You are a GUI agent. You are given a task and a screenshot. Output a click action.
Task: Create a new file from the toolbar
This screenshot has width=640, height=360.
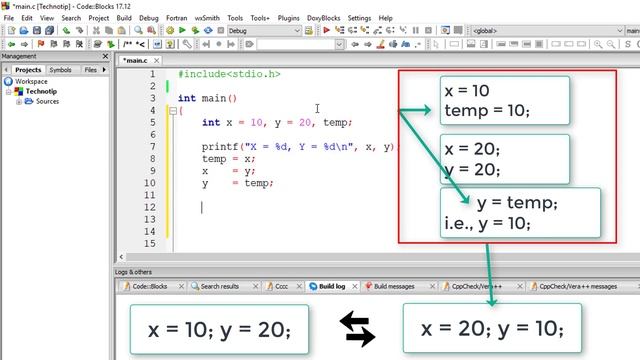11,30
